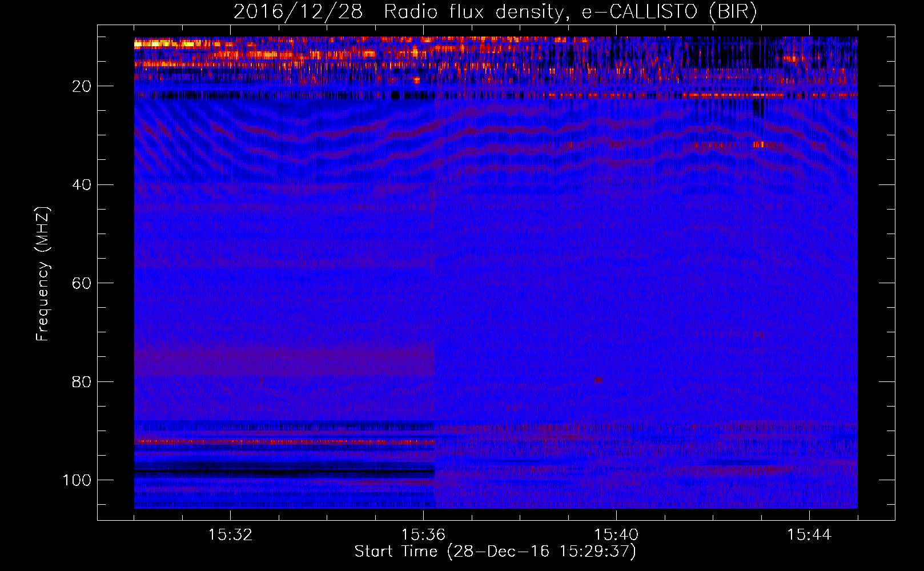924x571 pixels.
Task: Click the 20 MHz frequency tick label
Action: coord(82,86)
